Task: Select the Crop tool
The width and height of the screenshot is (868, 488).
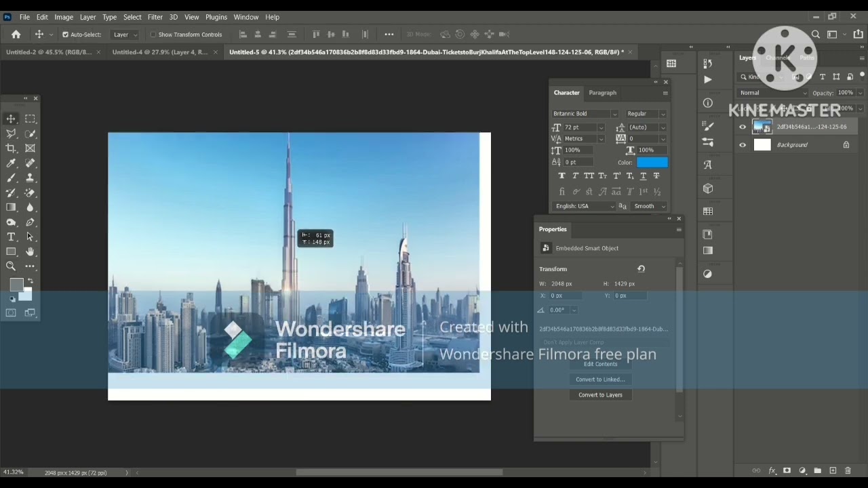Action: pyautogui.click(x=11, y=148)
